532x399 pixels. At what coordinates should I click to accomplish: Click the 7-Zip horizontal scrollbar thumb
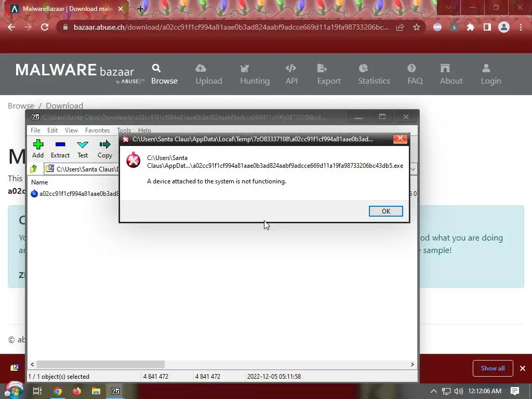[x=101, y=364]
